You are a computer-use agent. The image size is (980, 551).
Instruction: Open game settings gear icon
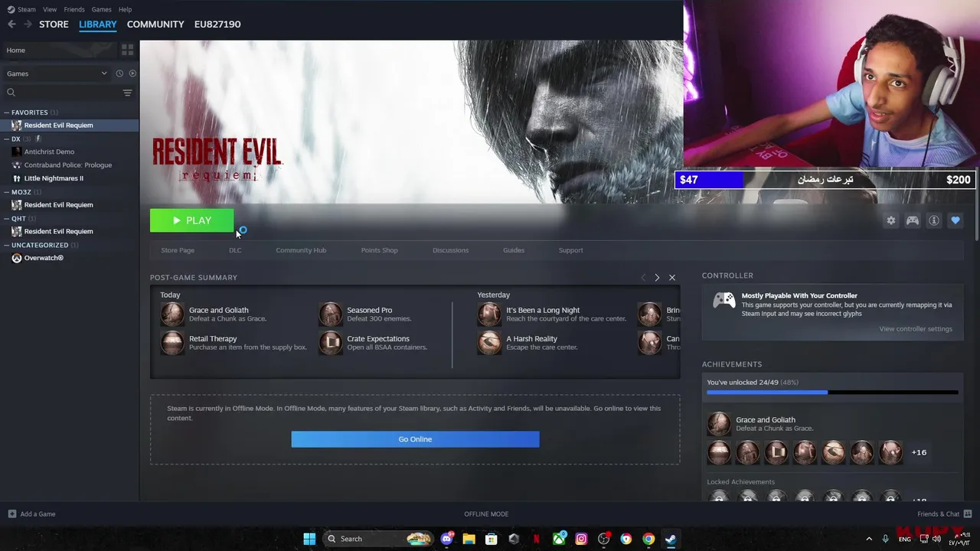(891, 220)
